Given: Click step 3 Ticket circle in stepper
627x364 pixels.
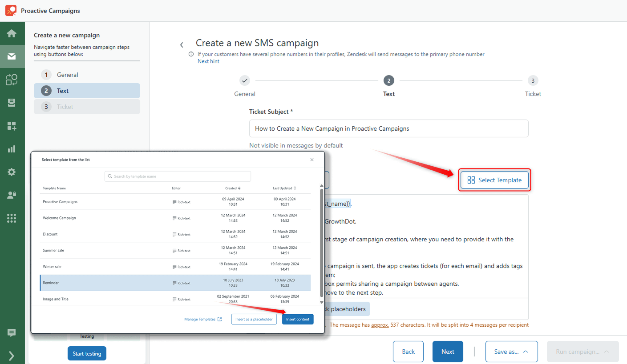Looking at the screenshot, I should 533,81.
